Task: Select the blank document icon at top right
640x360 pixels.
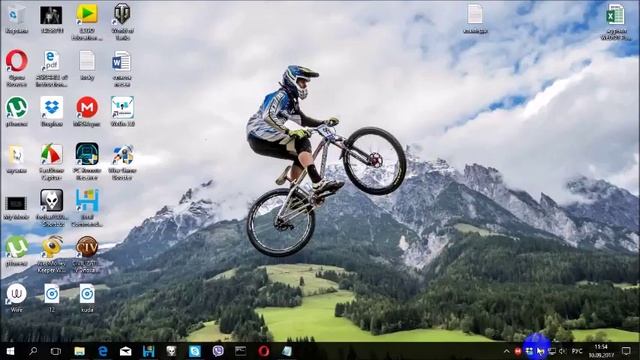Action: click(x=475, y=15)
